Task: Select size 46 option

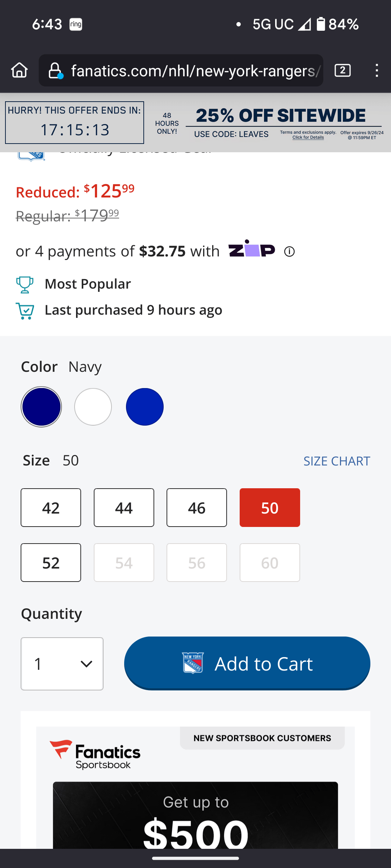Action: [197, 507]
